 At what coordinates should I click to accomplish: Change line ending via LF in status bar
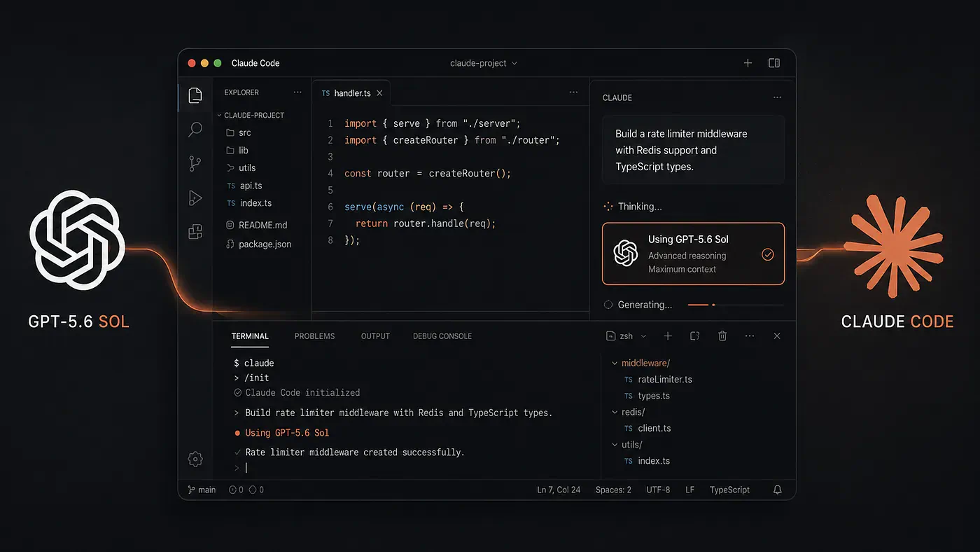click(x=689, y=490)
